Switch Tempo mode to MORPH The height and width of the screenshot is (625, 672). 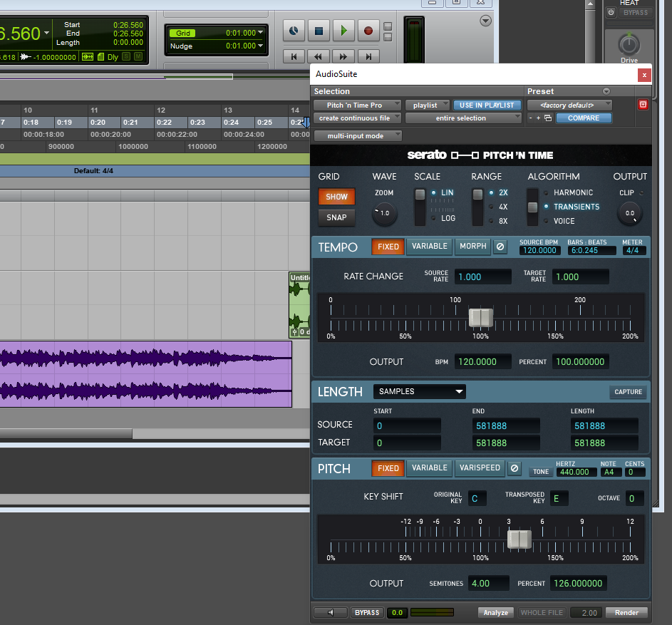click(472, 247)
